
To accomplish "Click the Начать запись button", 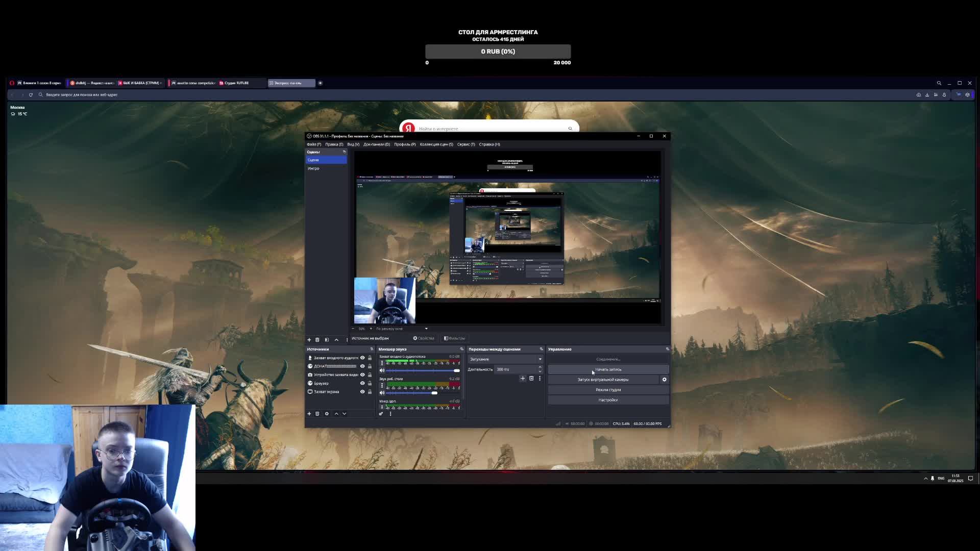I will click(608, 369).
